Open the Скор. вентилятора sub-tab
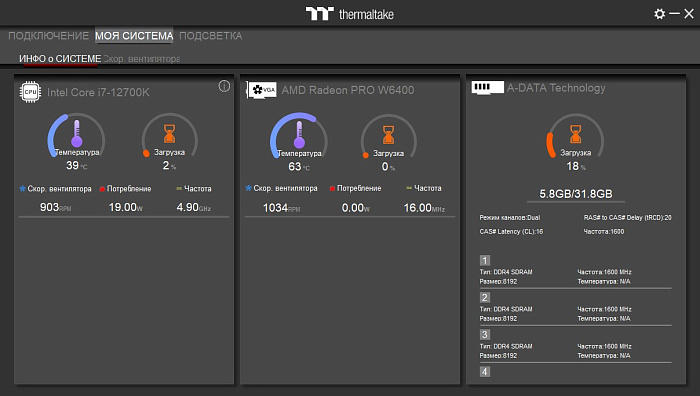This screenshot has height=396, width=700. pyautogui.click(x=141, y=59)
